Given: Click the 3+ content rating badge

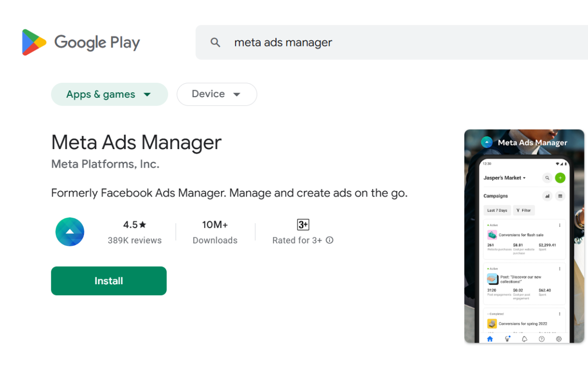Looking at the screenshot, I should 302,224.
